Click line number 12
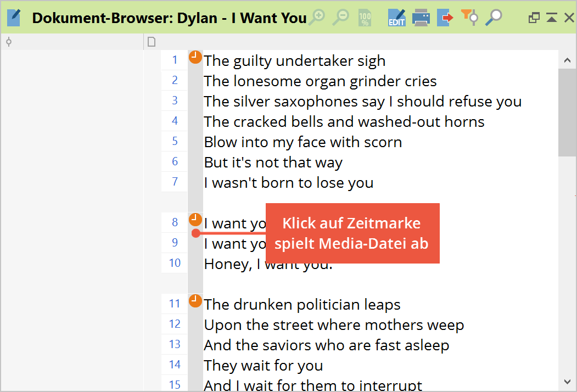This screenshot has width=577, height=392. click(175, 323)
